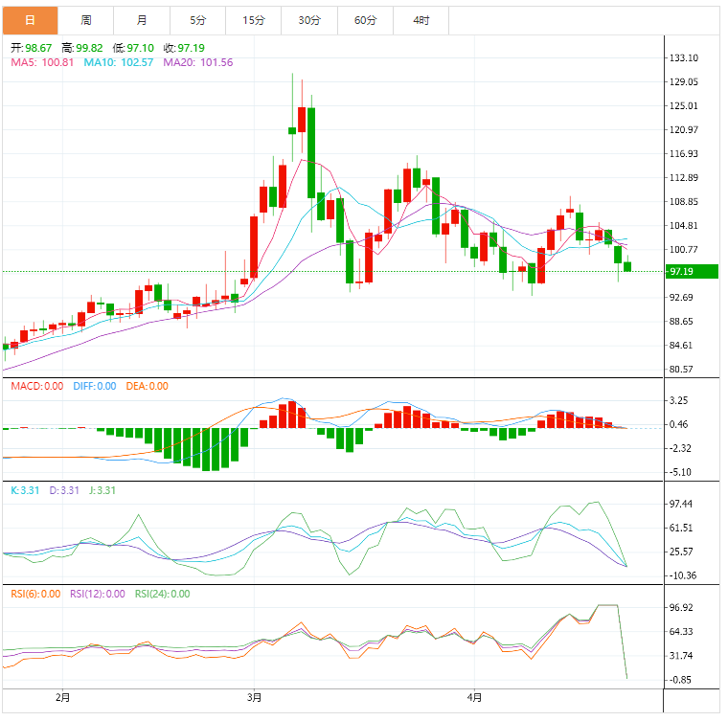The height and width of the screenshot is (721, 728).
Task: Switch to the 5分 interval tab
Action: [x=197, y=20]
